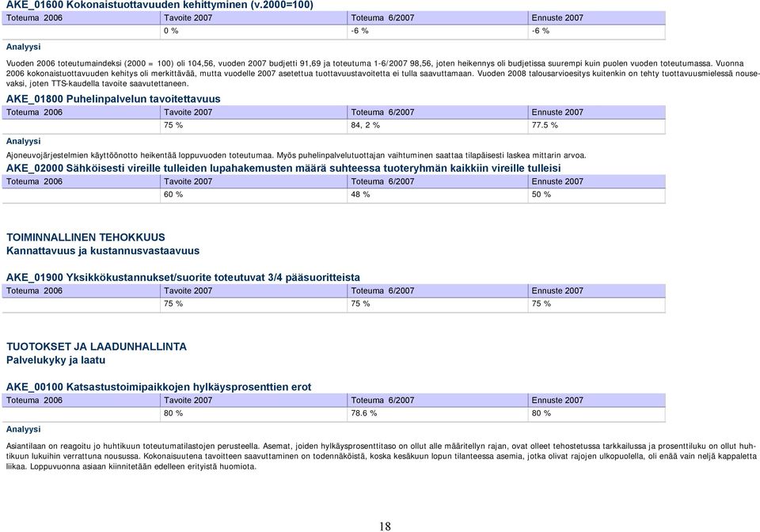This screenshot has height=532, width=760.
Task: Click "Toteuma 2006" header in AKE_01600 table
Action: pos(34,18)
